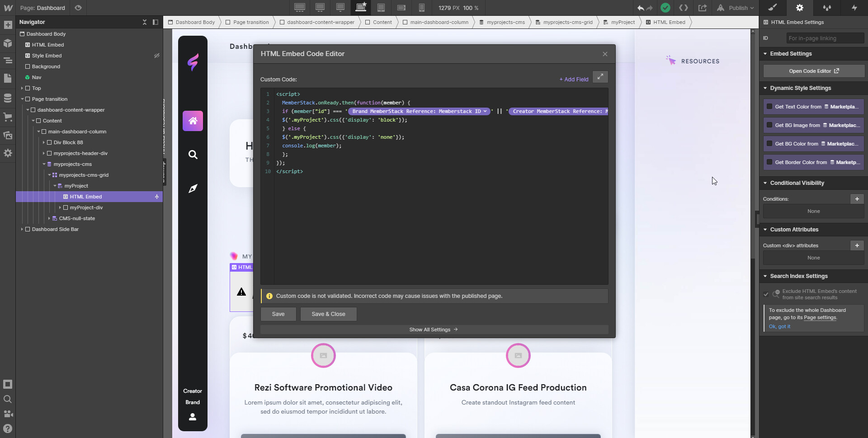
Task: Select the desktop base breakpoint with star
Action: (x=361, y=8)
